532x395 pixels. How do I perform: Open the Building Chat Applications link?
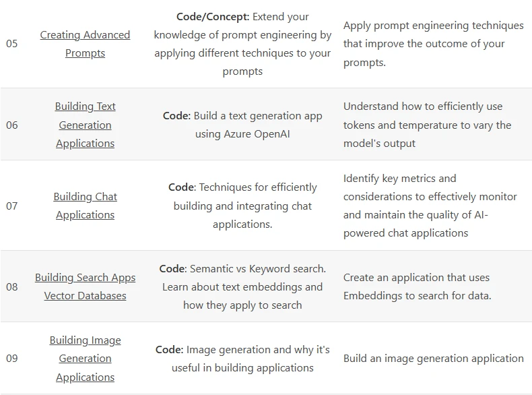(85, 206)
